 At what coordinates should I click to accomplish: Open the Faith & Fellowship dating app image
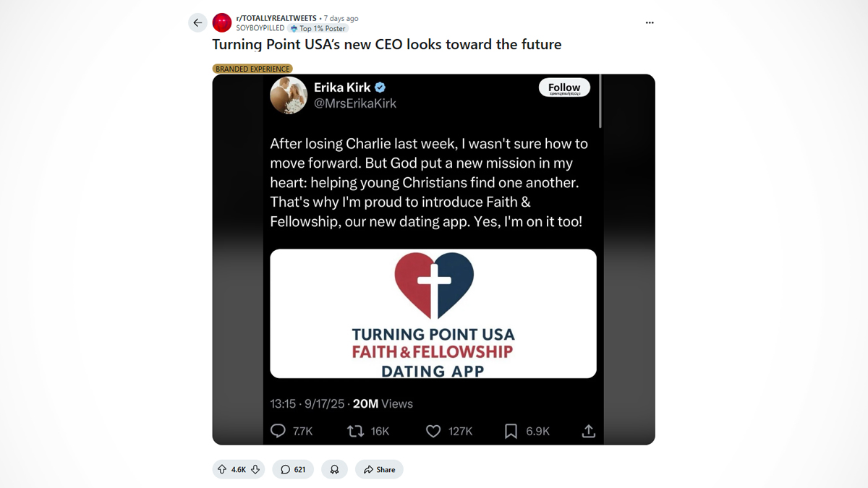click(x=433, y=313)
